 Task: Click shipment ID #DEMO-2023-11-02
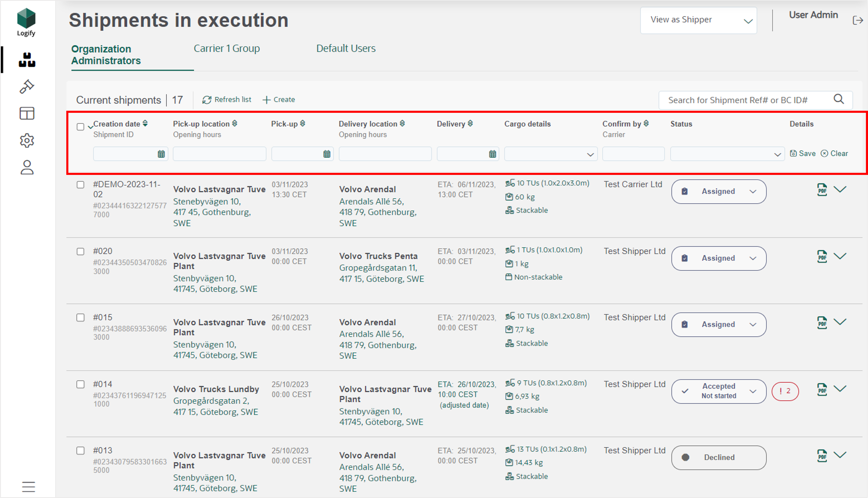tap(127, 189)
